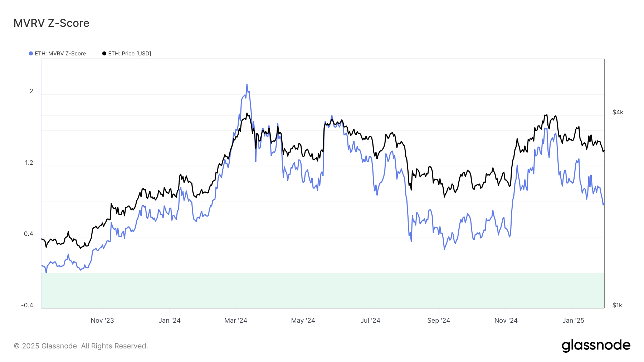Select the Sep '24 x-axis label
644x362 pixels.
[x=439, y=321]
